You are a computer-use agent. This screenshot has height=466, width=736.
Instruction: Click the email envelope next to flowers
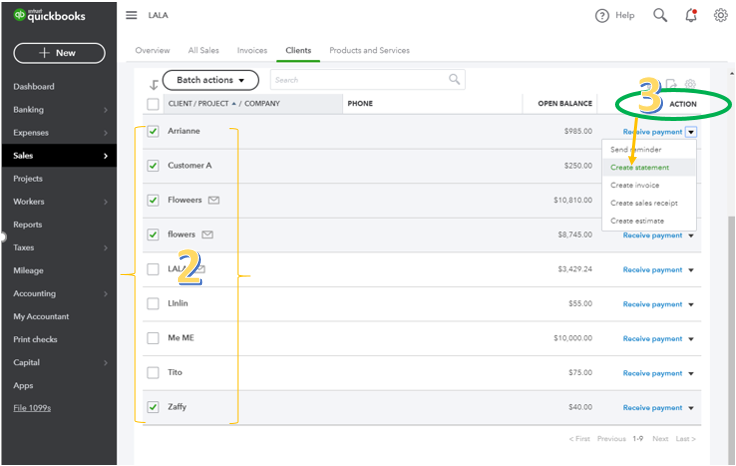pos(208,235)
